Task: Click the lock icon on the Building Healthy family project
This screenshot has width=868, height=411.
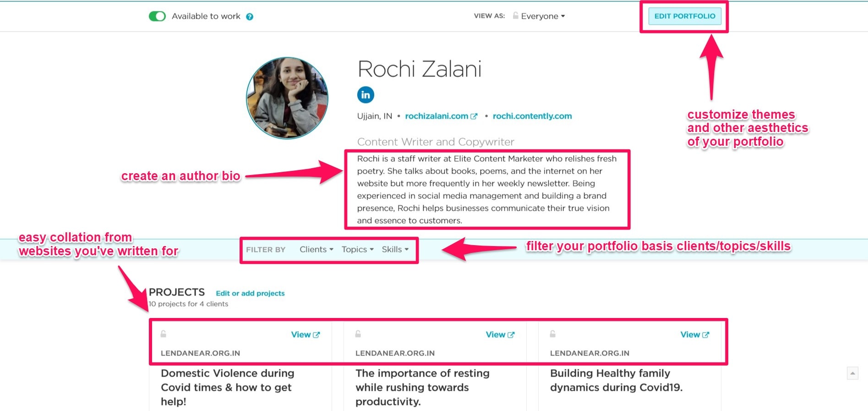Action: point(553,334)
